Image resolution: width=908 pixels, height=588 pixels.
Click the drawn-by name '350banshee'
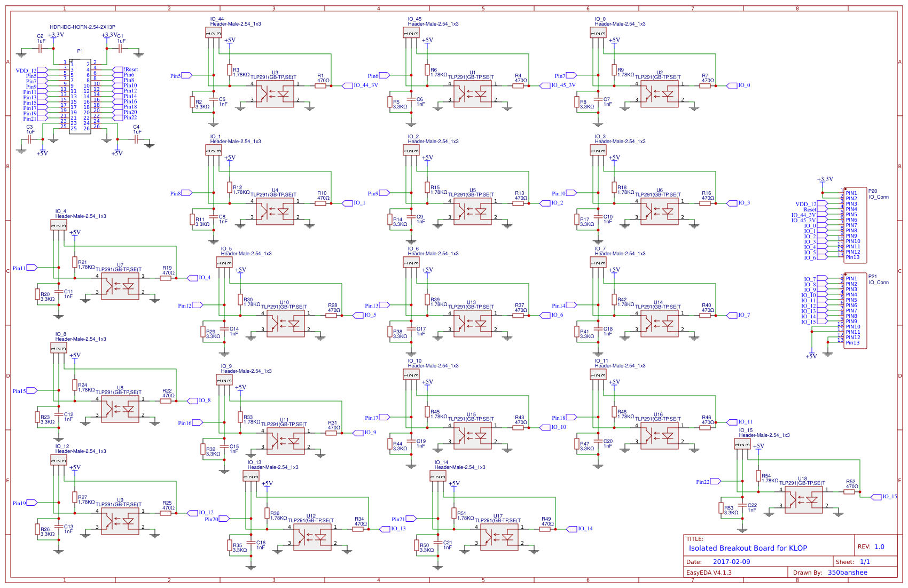pyautogui.click(x=848, y=573)
